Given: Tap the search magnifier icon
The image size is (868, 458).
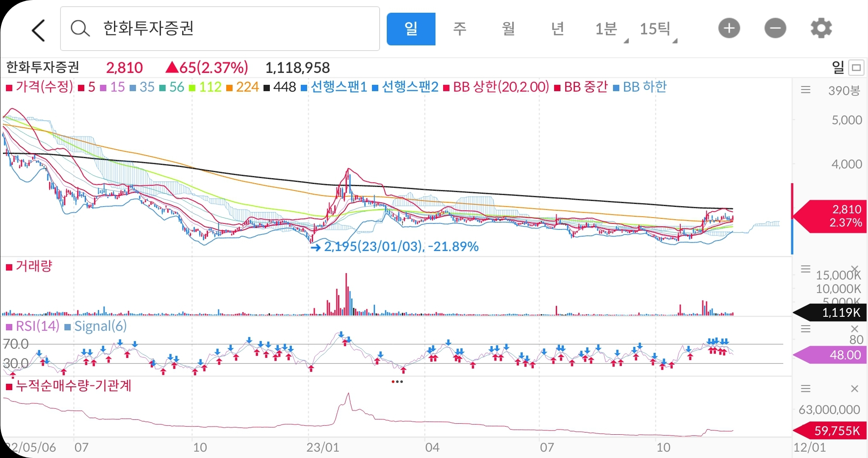Looking at the screenshot, I should (x=80, y=29).
